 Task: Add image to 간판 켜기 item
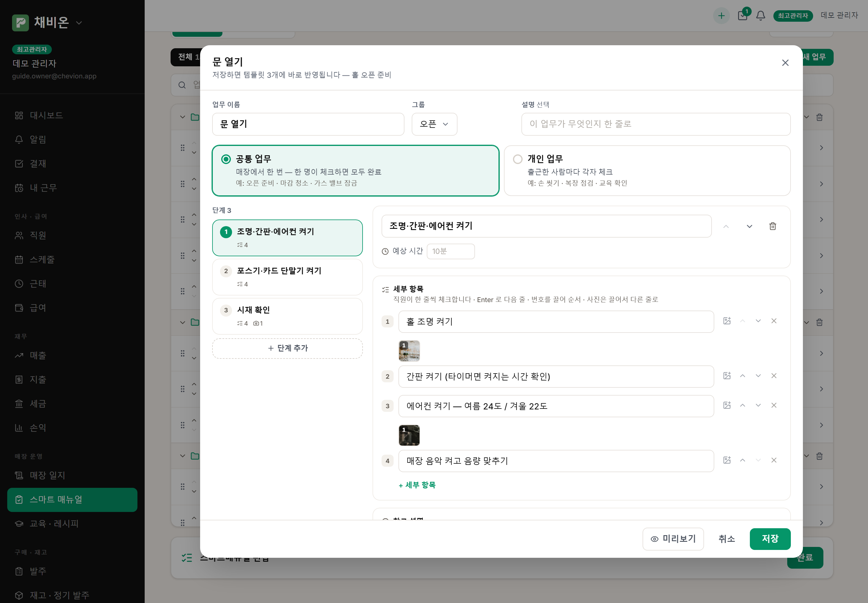click(x=727, y=376)
